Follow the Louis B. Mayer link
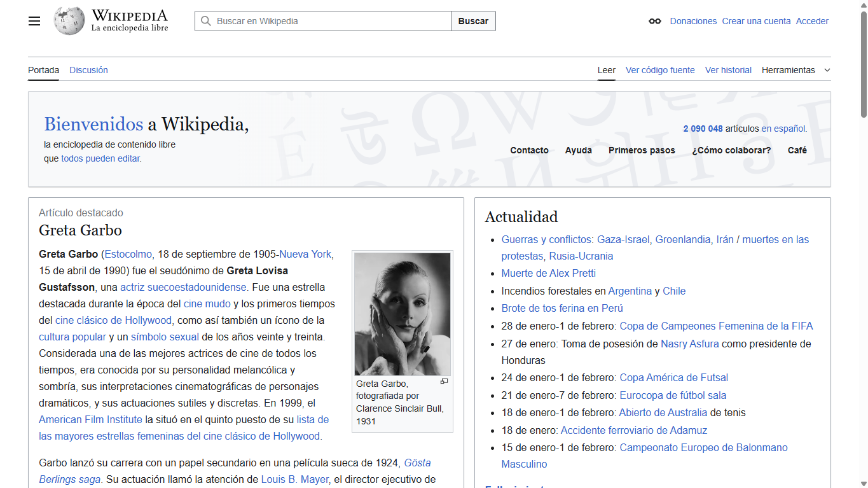 point(295,479)
